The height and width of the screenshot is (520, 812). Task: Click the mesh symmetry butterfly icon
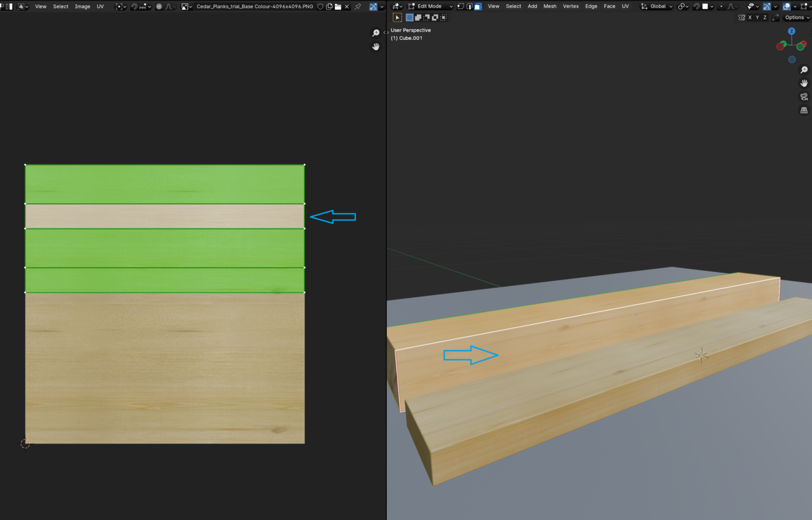(742, 18)
